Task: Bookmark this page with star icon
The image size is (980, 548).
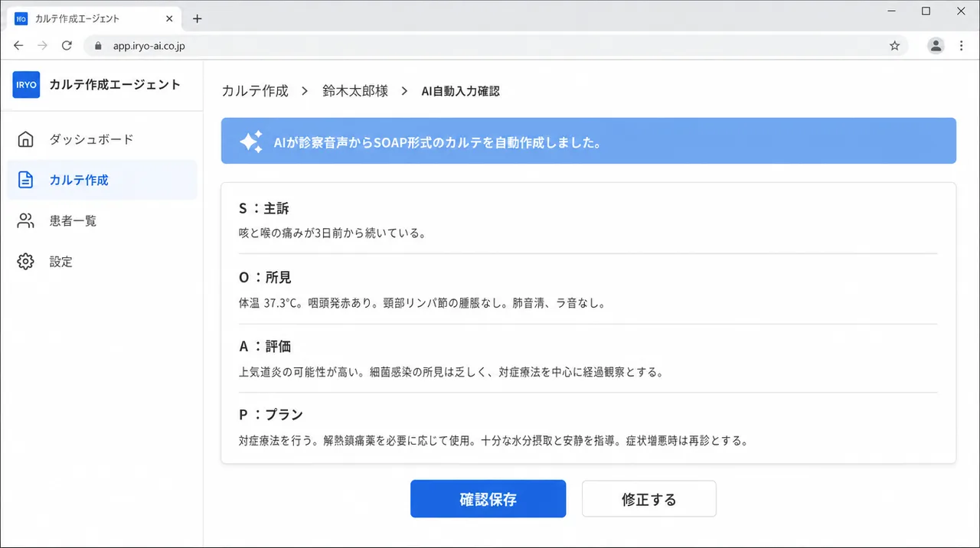Action: click(x=894, y=46)
